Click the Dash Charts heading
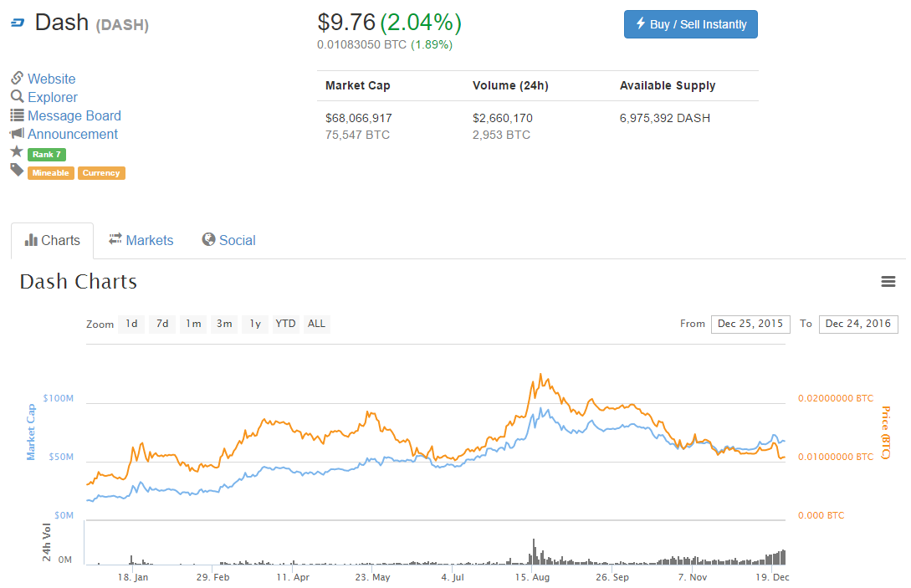The width and height of the screenshot is (911, 588). 79,282
